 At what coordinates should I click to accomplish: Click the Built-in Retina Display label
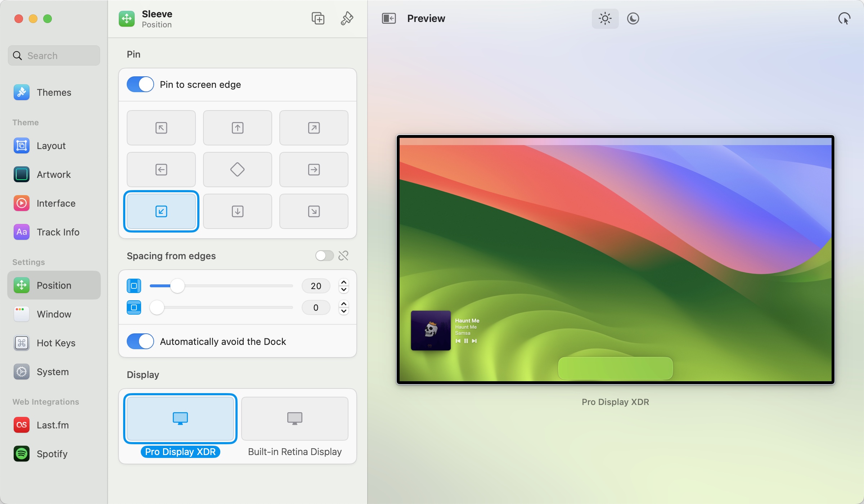295,452
